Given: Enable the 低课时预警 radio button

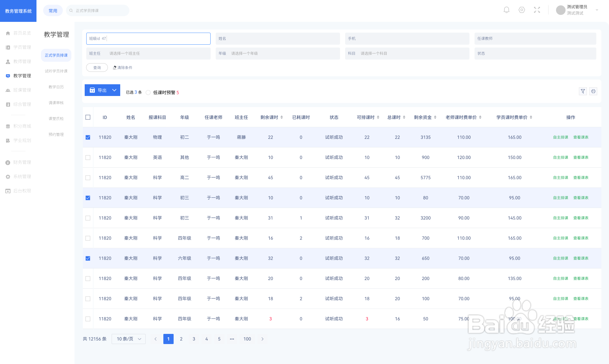Looking at the screenshot, I should click(x=148, y=93).
